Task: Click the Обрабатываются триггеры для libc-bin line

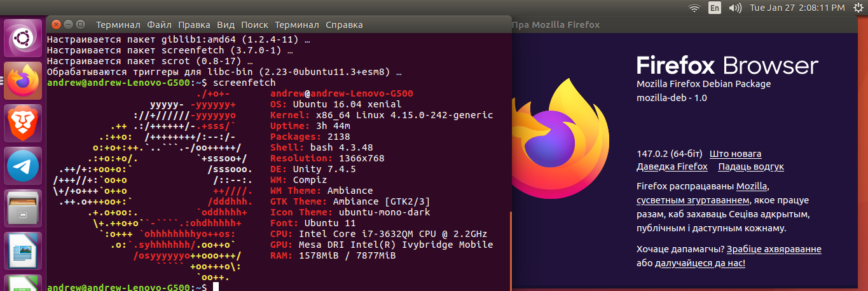Action: coord(224,72)
